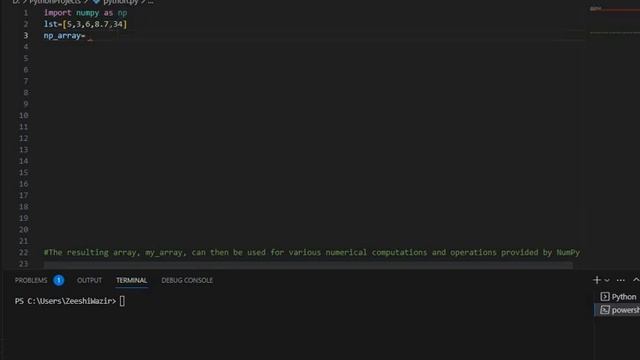640x360 pixels.
Task: Maximize panel with the chevron-up icon
Action: (x=636, y=280)
